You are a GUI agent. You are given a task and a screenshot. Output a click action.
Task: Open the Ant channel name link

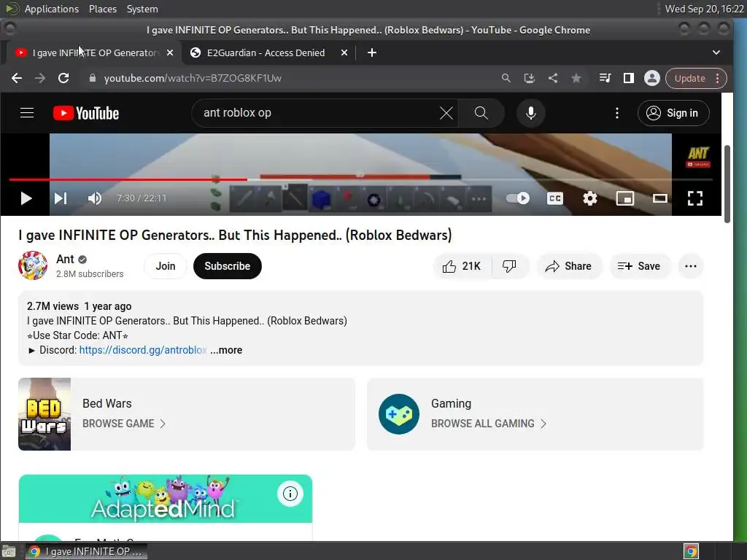coord(65,259)
